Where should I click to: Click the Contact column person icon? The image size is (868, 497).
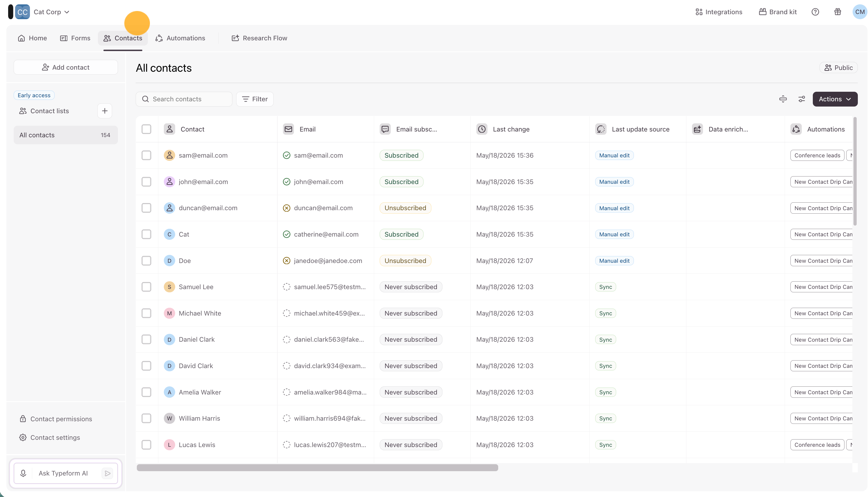coord(169,129)
